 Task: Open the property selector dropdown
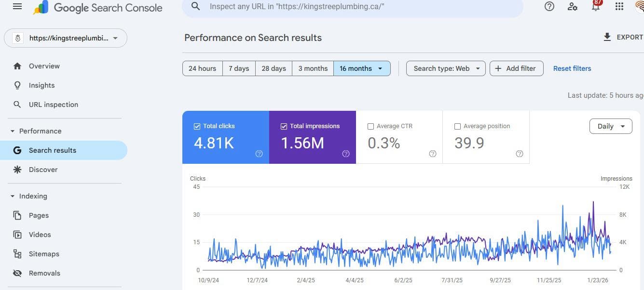pos(66,38)
